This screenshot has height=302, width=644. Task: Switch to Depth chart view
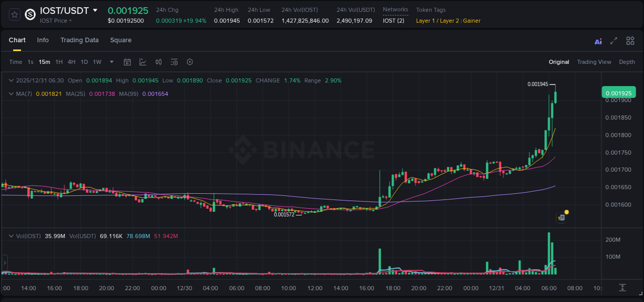click(x=626, y=62)
